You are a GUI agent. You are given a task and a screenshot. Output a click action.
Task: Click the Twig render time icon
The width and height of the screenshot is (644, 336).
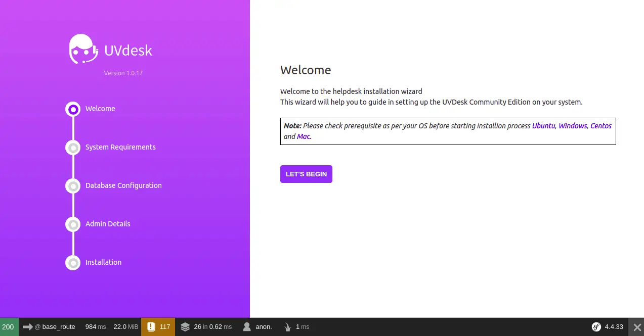288,327
